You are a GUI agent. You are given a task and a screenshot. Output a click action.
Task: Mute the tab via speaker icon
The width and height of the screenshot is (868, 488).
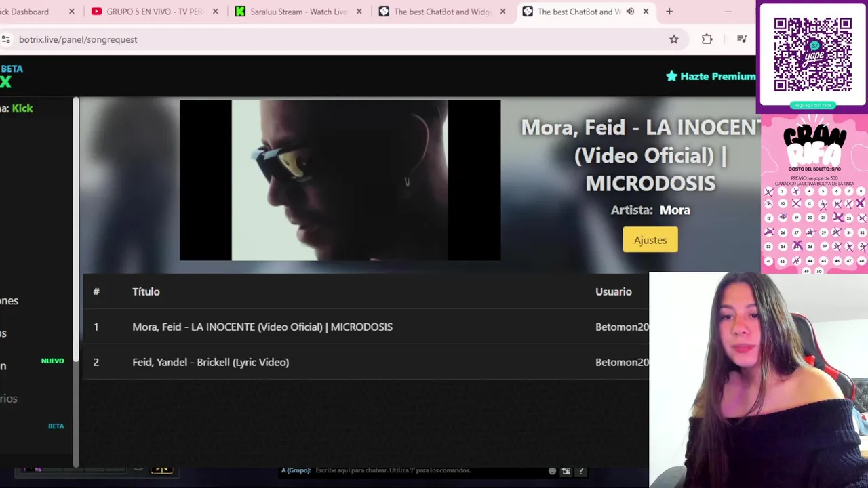[630, 12]
